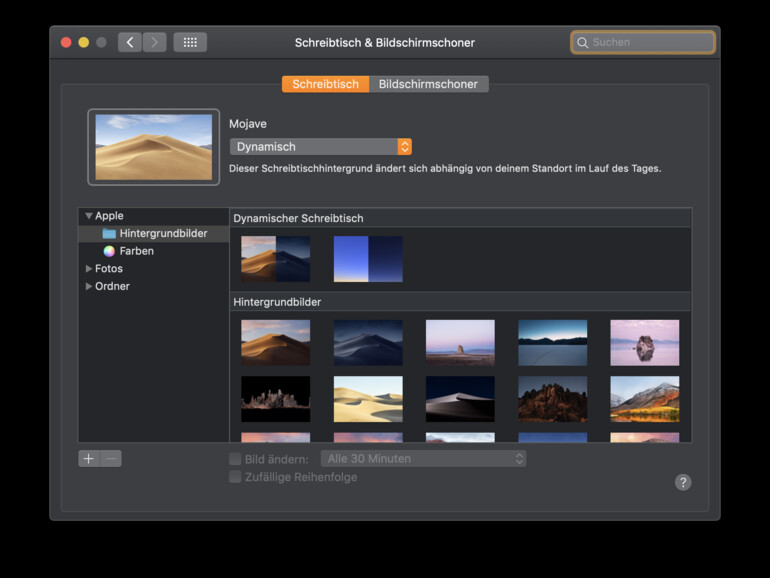Go forward with the right chevron button
The height and width of the screenshot is (578, 770).
click(155, 42)
